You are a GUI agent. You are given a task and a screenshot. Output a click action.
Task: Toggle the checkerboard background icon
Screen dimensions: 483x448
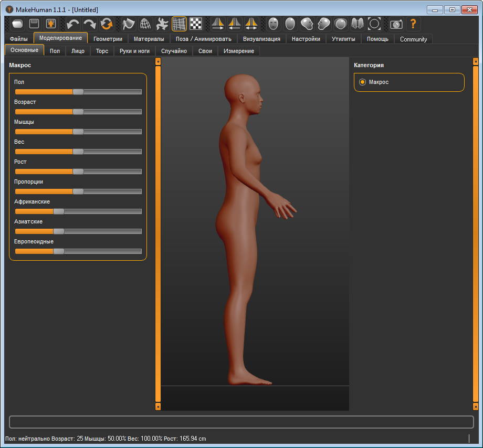click(196, 24)
